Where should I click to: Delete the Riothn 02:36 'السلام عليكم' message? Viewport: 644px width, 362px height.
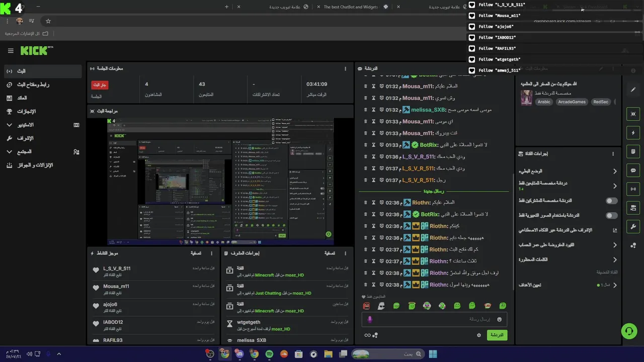[366, 203]
